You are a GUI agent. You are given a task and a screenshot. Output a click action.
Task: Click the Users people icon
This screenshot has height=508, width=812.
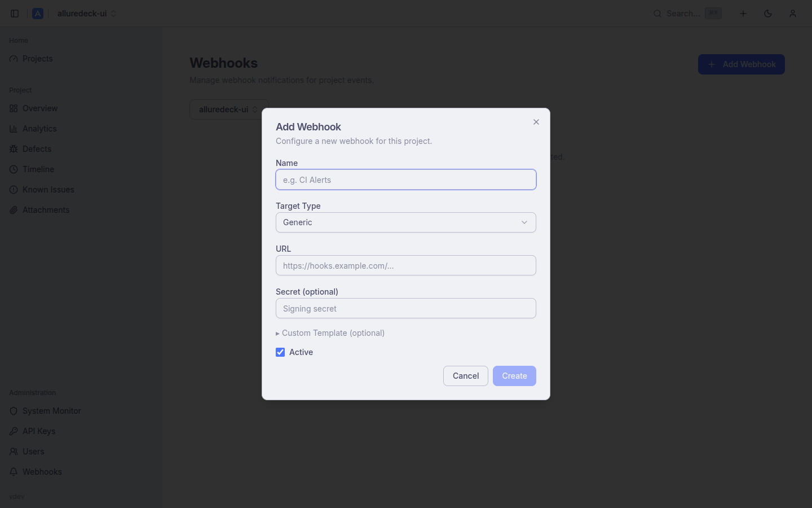pyautogui.click(x=14, y=452)
